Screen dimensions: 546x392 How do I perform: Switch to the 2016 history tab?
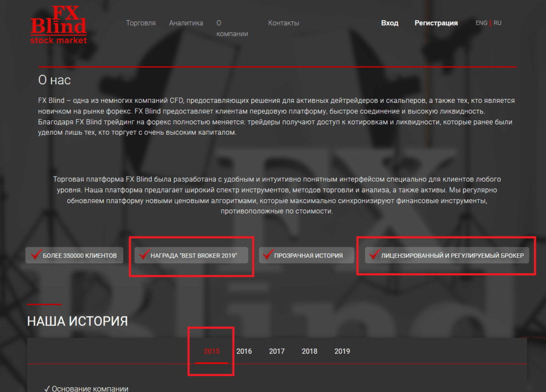[x=244, y=352]
